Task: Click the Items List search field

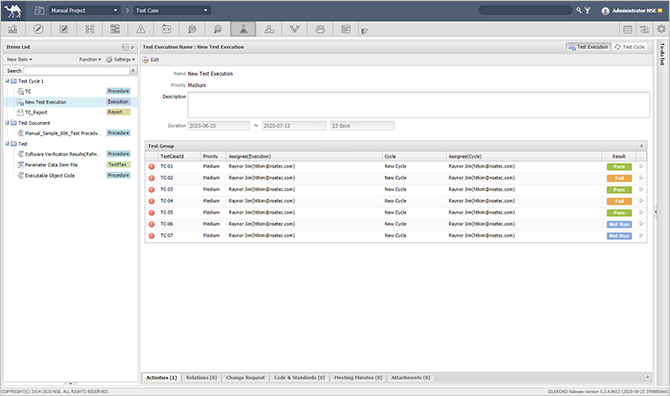Action: pos(76,70)
